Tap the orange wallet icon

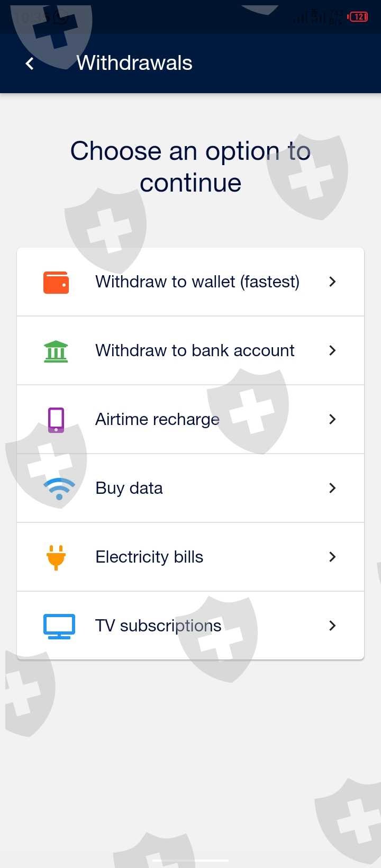pos(56,282)
